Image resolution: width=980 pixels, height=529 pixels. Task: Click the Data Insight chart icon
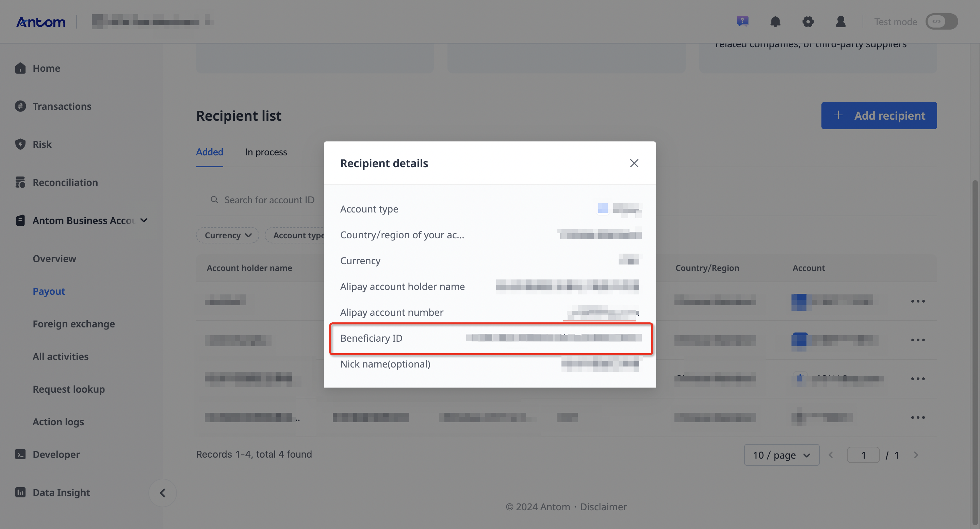(x=20, y=493)
